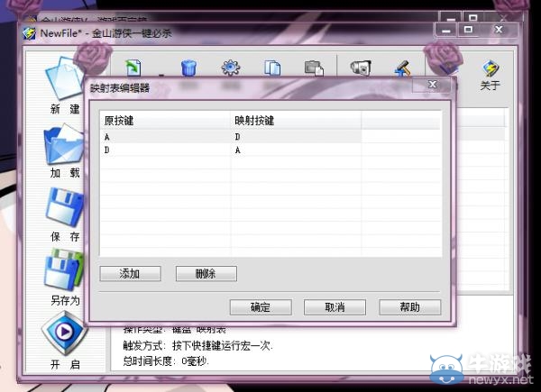Open the 加载 (Load) folder icon
This screenshot has height=392, width=541.
click(x=64, y=146)
